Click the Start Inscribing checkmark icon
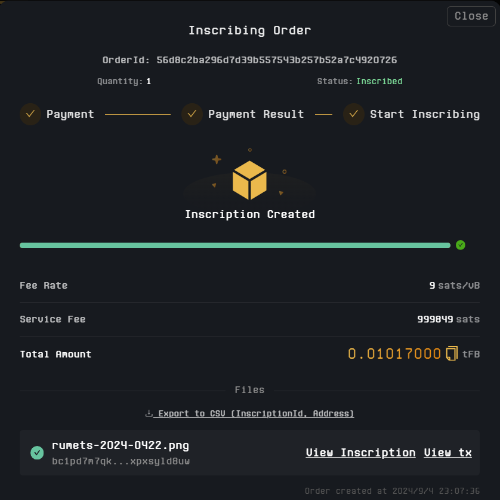Screen dimensions: 500x500 pos(354,114)
